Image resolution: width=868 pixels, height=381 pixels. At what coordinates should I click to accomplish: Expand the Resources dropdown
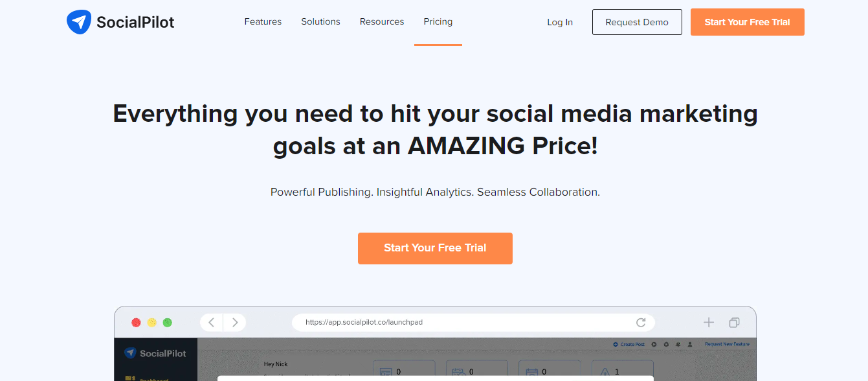pos(381,21)
